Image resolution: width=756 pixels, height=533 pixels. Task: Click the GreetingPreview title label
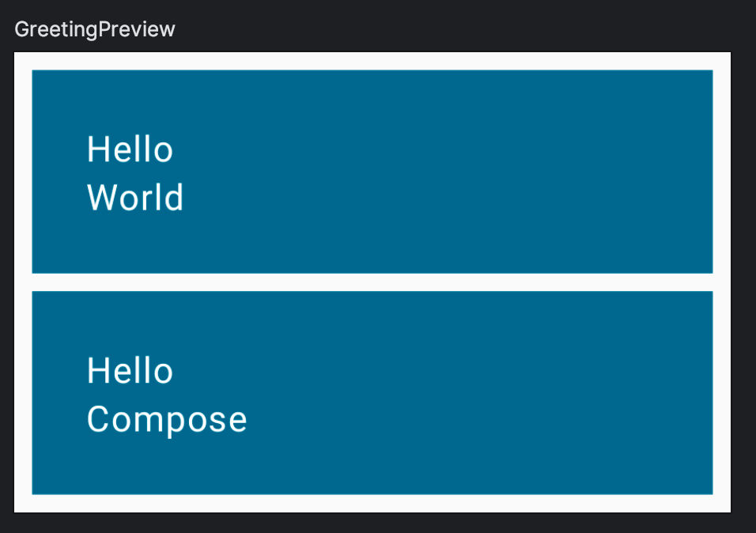coord(95,30)
